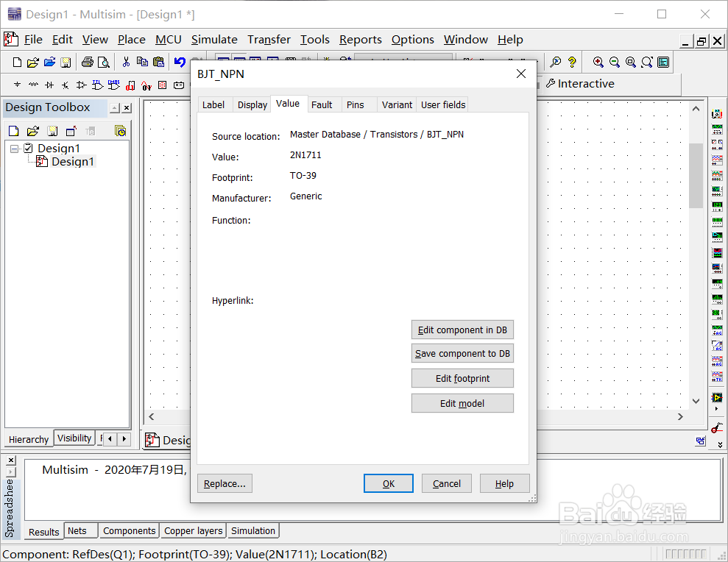The height and width of the screenshot is (562, 728).
Task: Click the Edit footprint button
Action: tap(462, 378)
